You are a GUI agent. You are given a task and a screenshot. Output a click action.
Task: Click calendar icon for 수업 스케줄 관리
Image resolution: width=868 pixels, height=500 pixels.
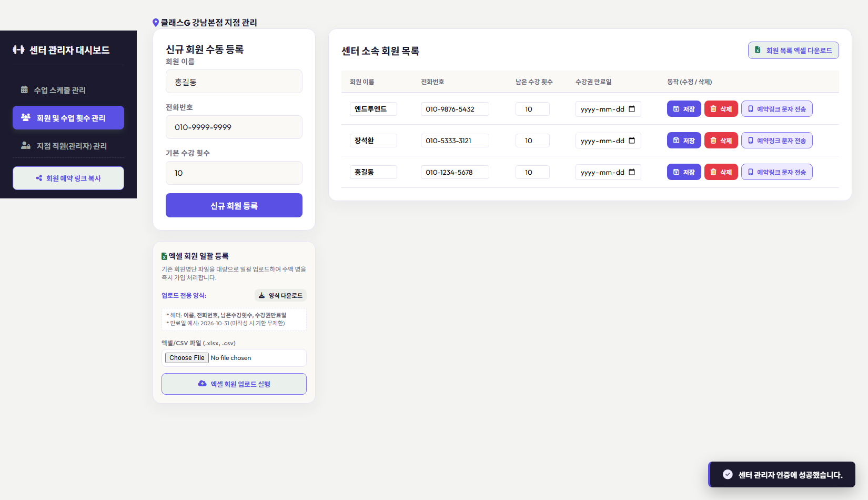coord(24,89)
